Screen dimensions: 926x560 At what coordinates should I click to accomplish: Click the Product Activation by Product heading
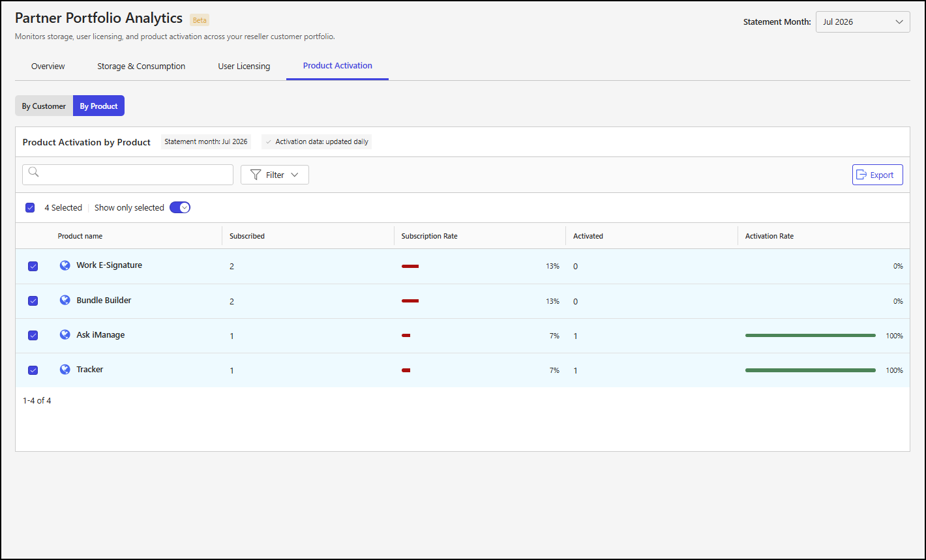[87, 142]
